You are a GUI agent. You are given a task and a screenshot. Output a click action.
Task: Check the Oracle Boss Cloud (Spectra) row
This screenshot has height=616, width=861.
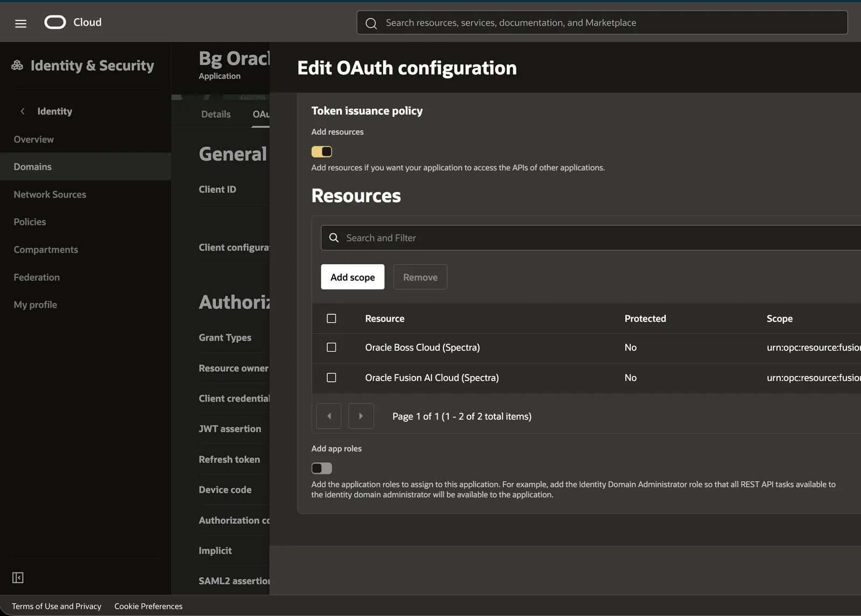(x=331, y=348)
